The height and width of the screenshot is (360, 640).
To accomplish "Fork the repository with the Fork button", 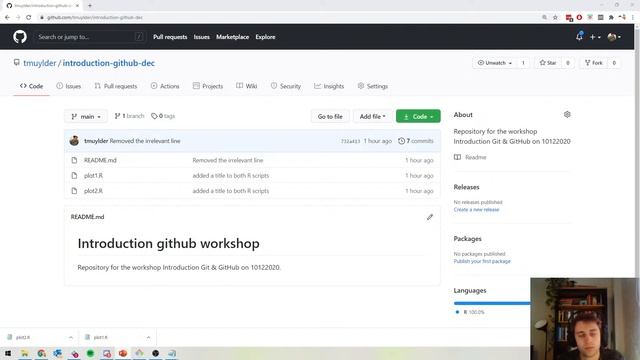I will point(593,63).
